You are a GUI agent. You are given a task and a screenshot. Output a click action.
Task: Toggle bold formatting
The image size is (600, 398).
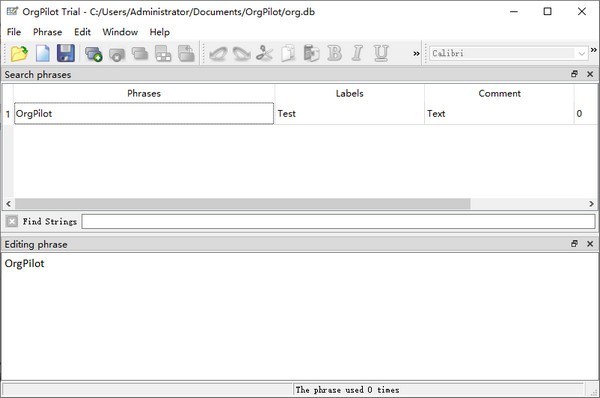[x=334, y=53]
